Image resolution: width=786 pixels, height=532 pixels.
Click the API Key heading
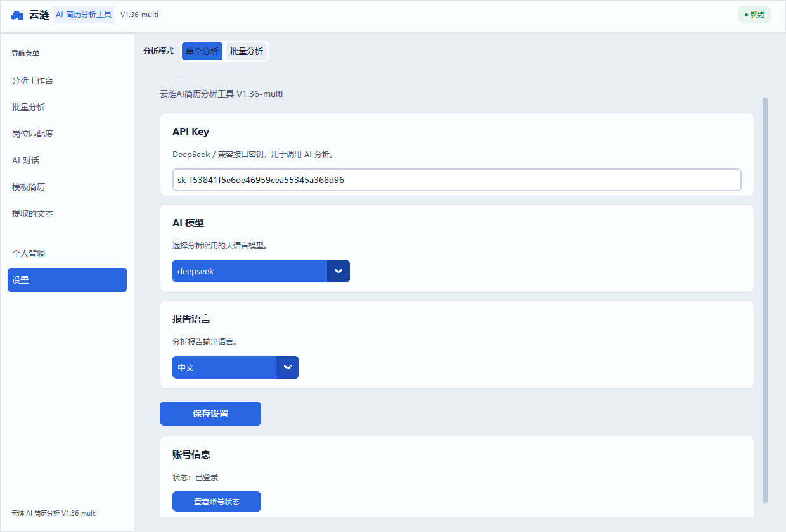[x=191, y=132]
